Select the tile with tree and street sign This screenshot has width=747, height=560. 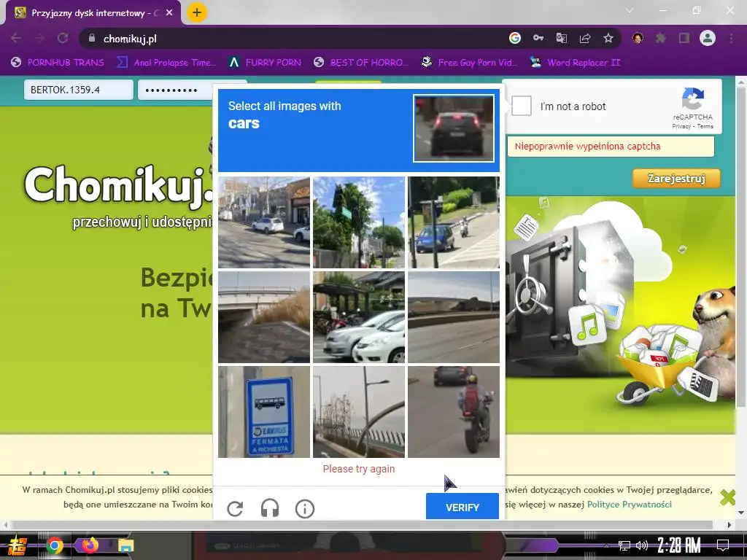359,222
